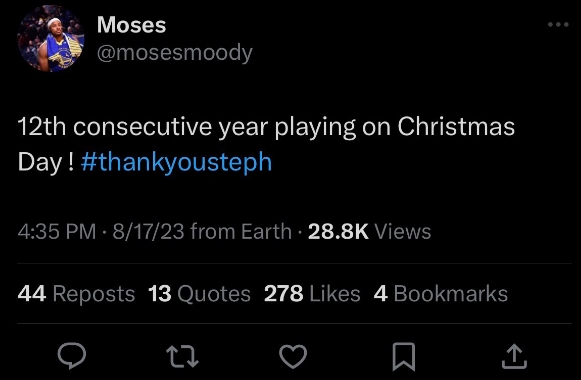Open the three-dot more options menu
The width and height of the screenshot is (581, 380).
point(558,24)
